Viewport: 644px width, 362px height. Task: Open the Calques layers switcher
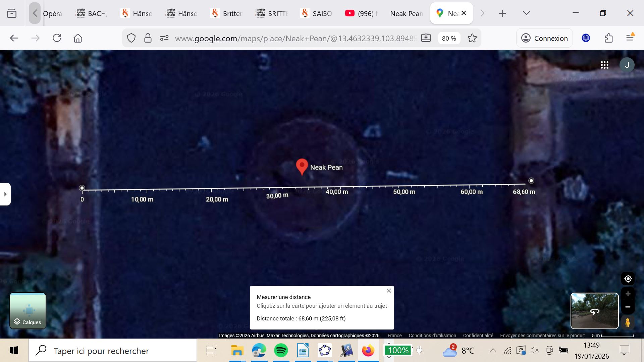[x=28, y=311]
